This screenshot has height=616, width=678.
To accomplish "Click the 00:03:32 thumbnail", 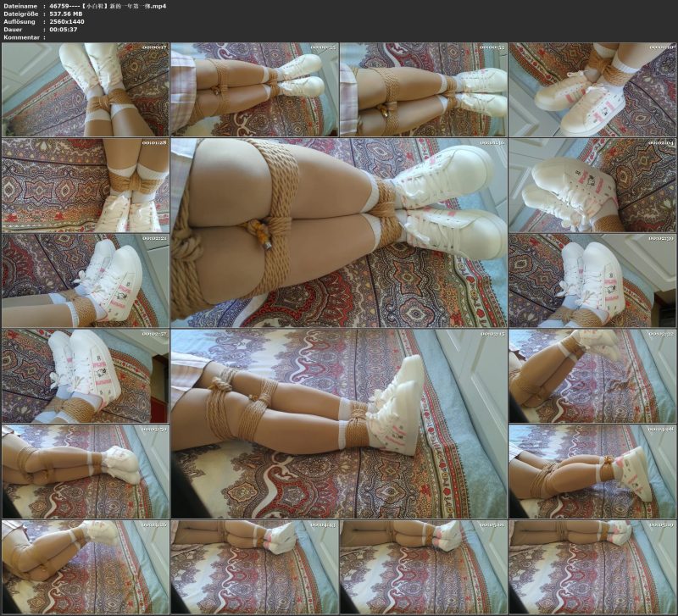I will [592, 376].
